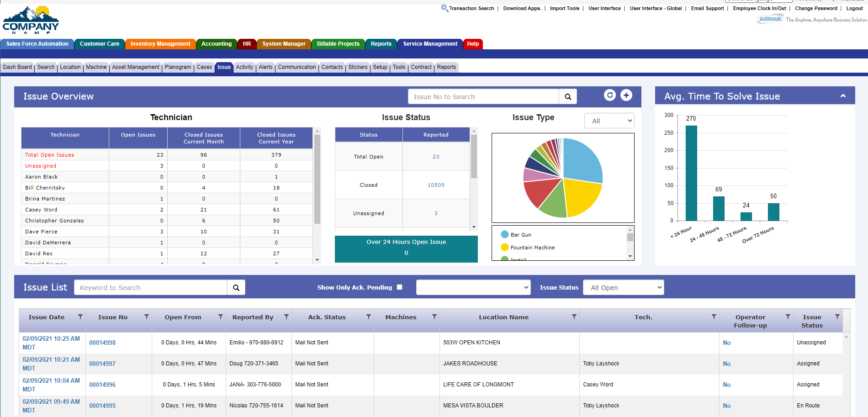Open the Issue Type All dropdown
The width and height of the screenshot is (868, 417).
(x=609, y=121)
